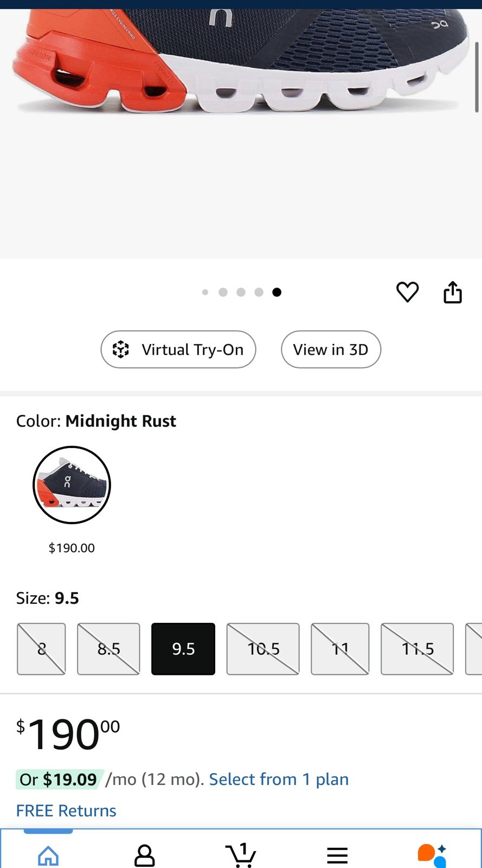Screen dimensions: 482x868
Task: Choose size 11 option
Action: (x=340, y=649)
